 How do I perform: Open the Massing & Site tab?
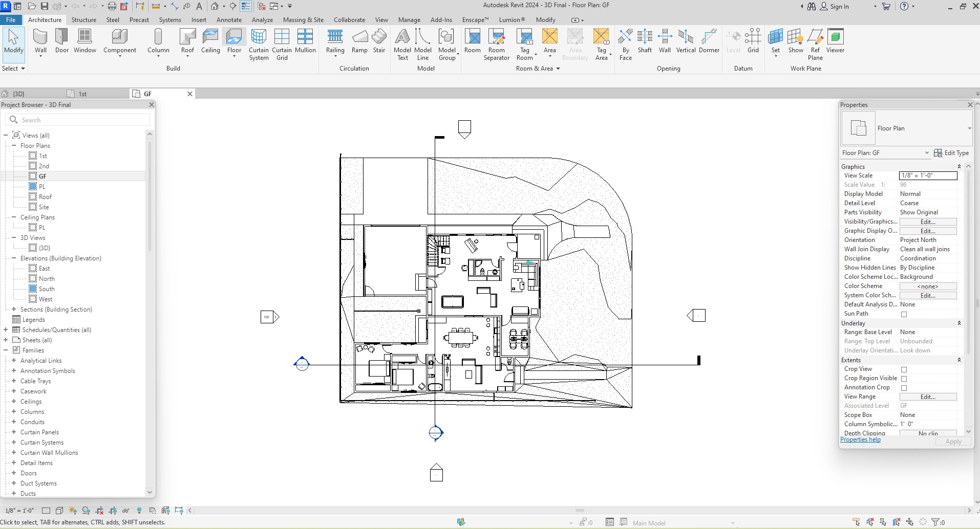[x=303, y=20]
